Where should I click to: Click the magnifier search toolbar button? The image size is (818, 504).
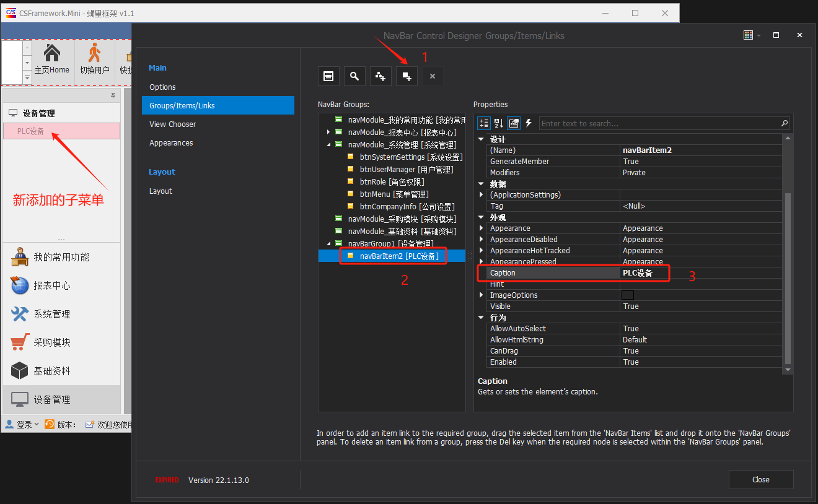click(354, 76)
